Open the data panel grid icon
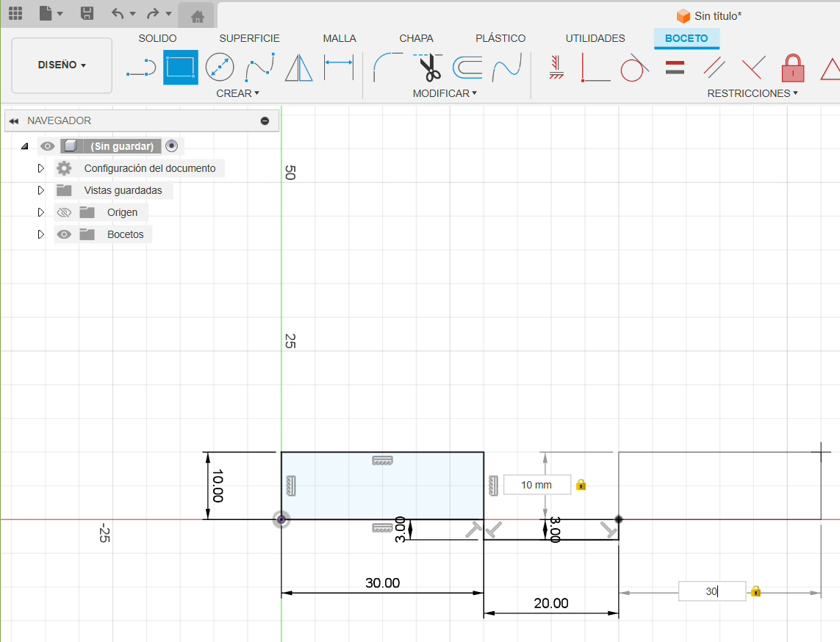 pyautogui.click(x=15, y=13)
